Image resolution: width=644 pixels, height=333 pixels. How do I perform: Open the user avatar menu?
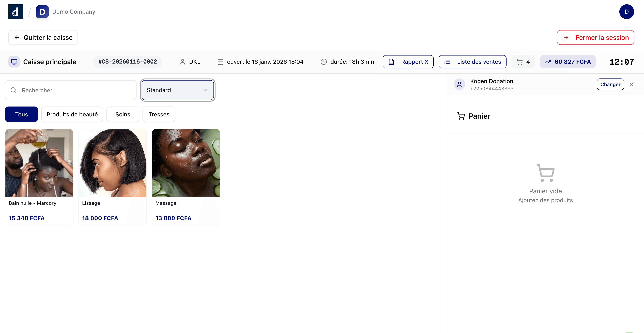(x=626, y=12)
